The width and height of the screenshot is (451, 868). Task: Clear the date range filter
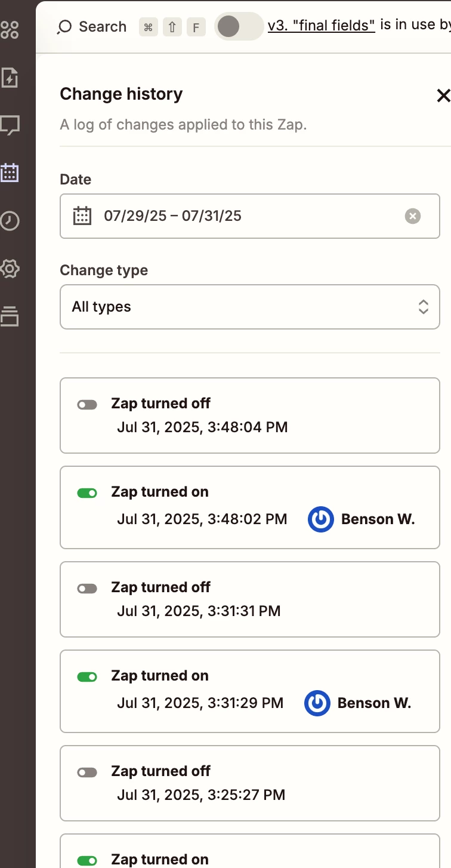click(x=413, y=216)
